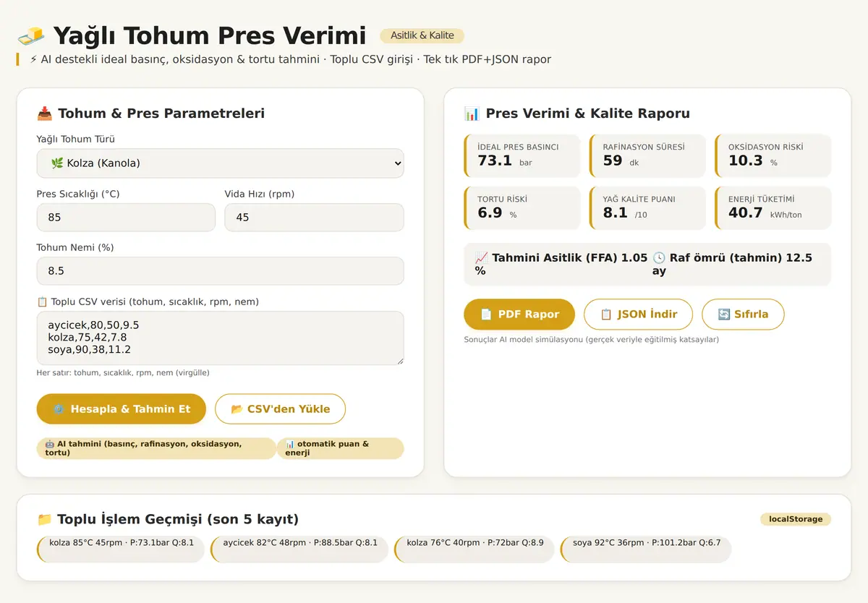
Task: Click the 40.7 kWh/ton value
Action: pos(765,213)
